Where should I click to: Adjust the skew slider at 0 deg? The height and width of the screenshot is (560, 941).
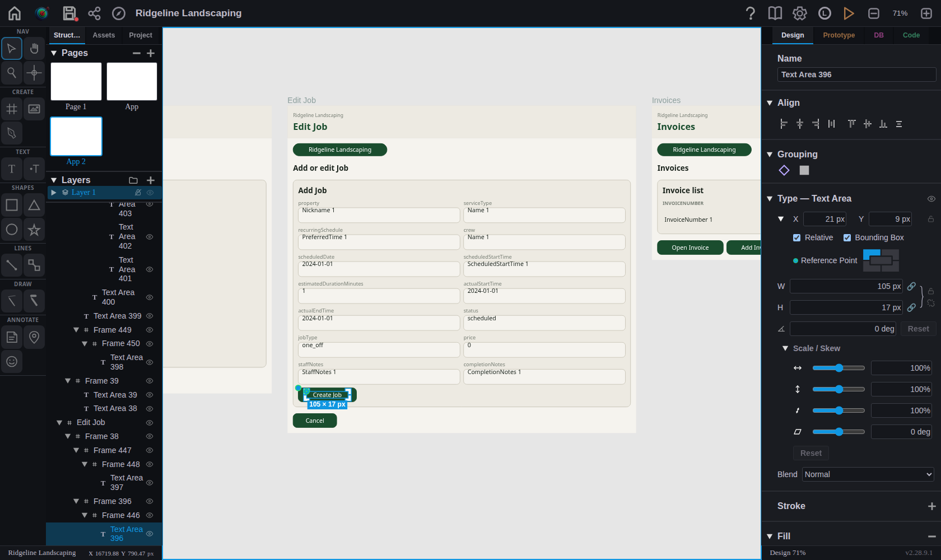[838, 432]
